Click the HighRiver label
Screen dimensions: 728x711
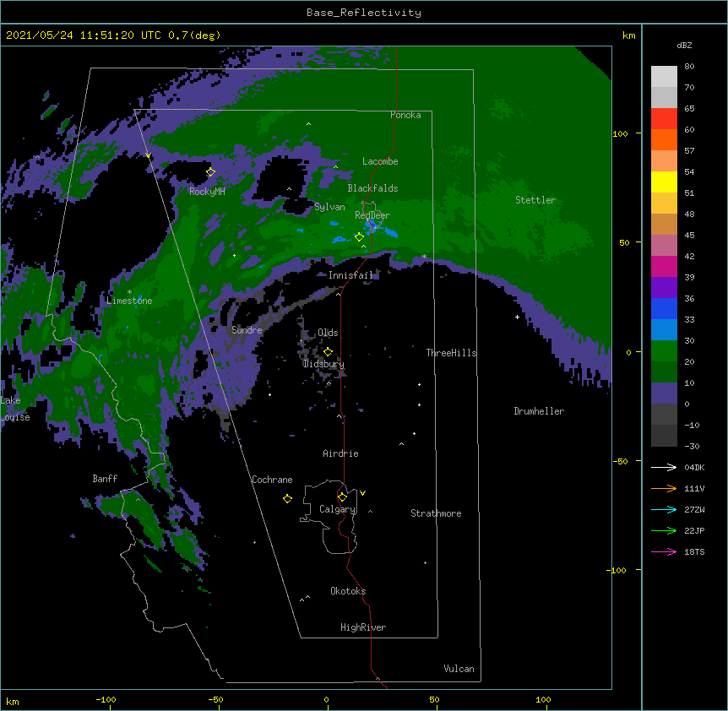click(363, 627)
